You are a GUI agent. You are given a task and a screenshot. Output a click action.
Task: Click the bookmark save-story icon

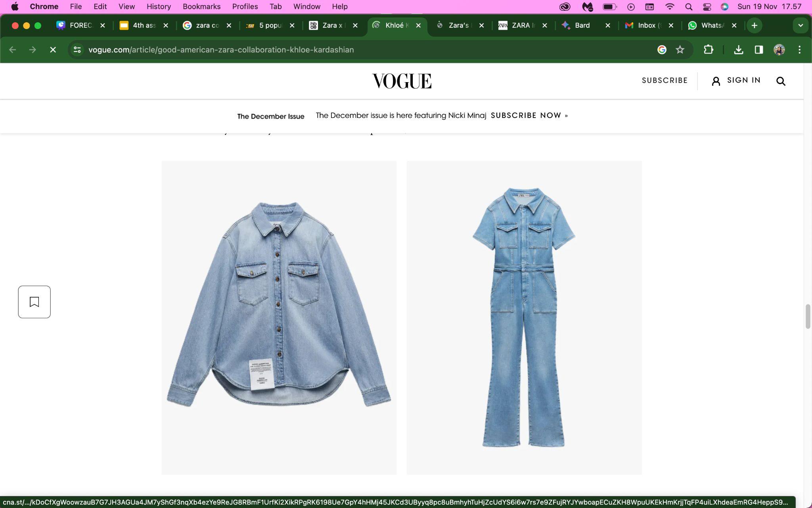34,302
